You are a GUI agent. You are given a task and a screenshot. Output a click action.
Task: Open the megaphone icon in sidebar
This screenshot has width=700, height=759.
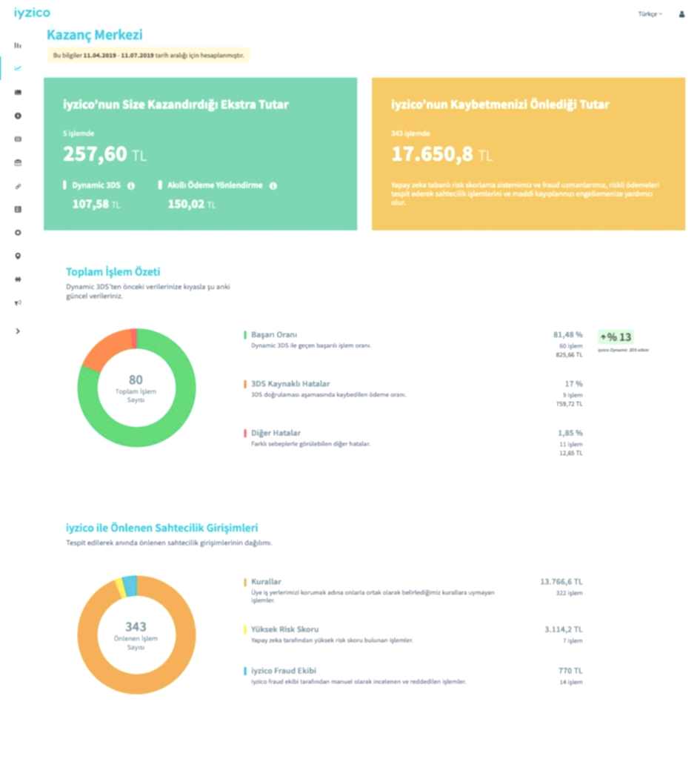pos(18,302)
